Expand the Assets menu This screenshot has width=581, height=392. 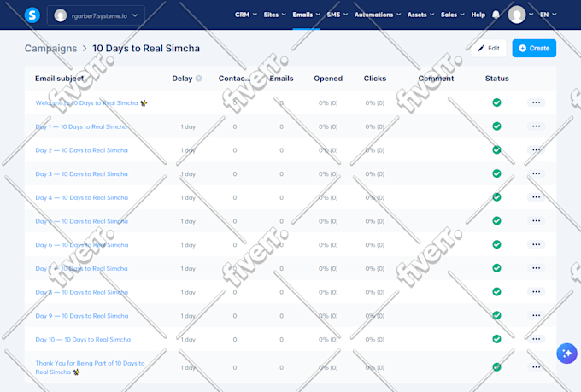tap(420, 15)
